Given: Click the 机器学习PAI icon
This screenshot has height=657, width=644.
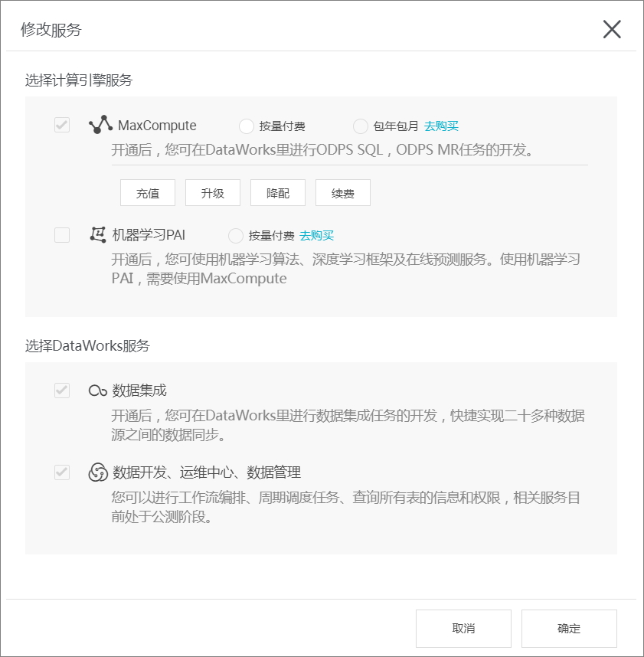Looking at the screenshot, I should [98, 234].
